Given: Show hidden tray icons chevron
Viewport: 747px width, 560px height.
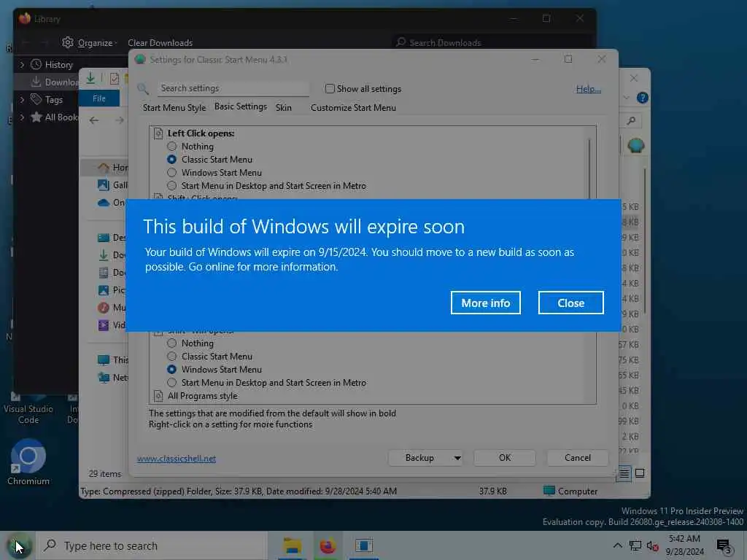Looking at the screenshot, I should 617,545.
